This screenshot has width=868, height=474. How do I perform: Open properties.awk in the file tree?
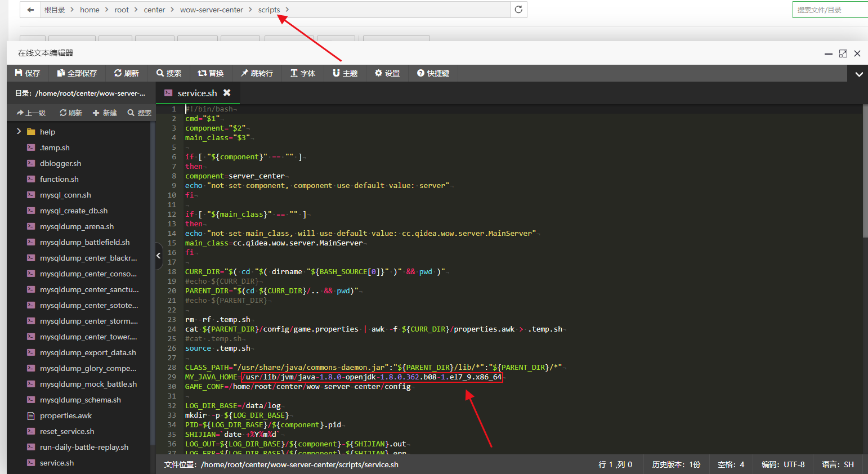[66, 415]
